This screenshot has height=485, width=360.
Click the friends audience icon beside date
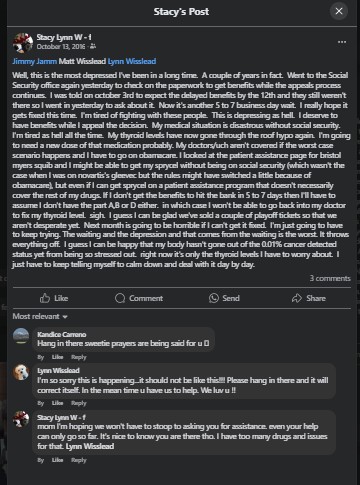(x=93, y=46)
